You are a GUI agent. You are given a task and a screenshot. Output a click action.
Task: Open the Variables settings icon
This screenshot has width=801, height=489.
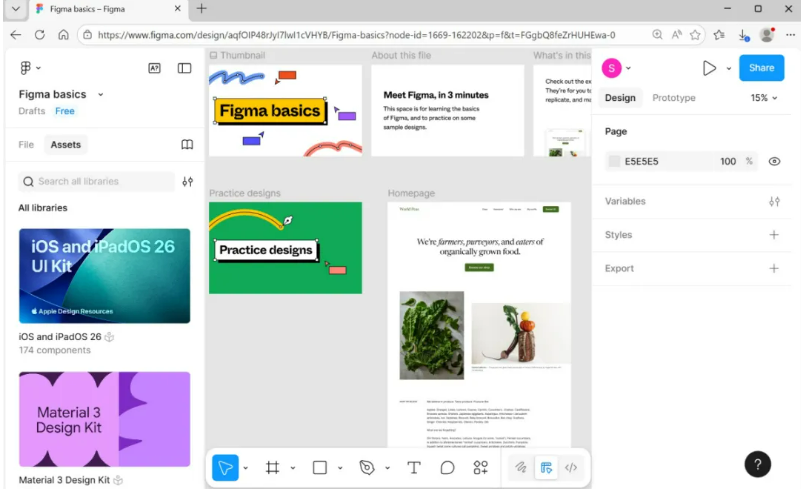pyautogui.click(x=774, y=201)
